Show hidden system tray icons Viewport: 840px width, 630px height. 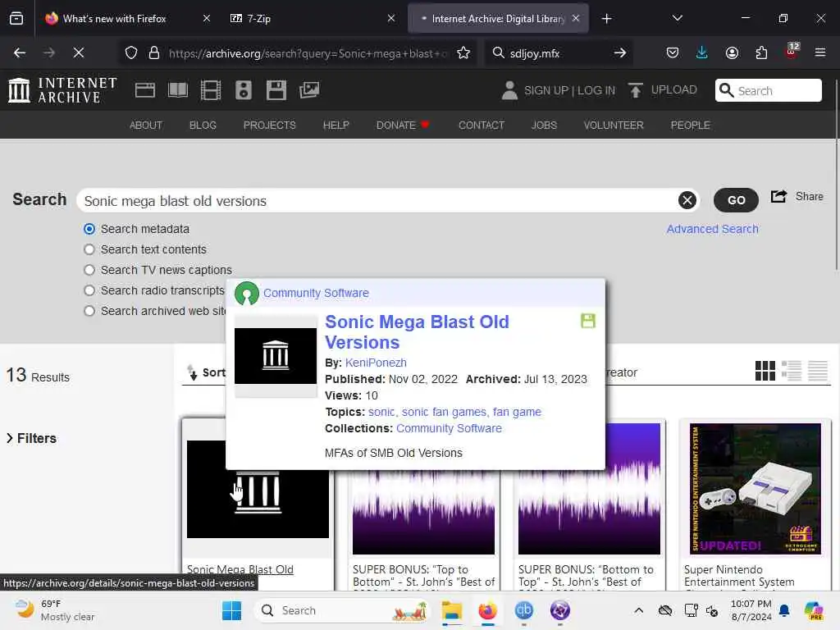(638, 610)
